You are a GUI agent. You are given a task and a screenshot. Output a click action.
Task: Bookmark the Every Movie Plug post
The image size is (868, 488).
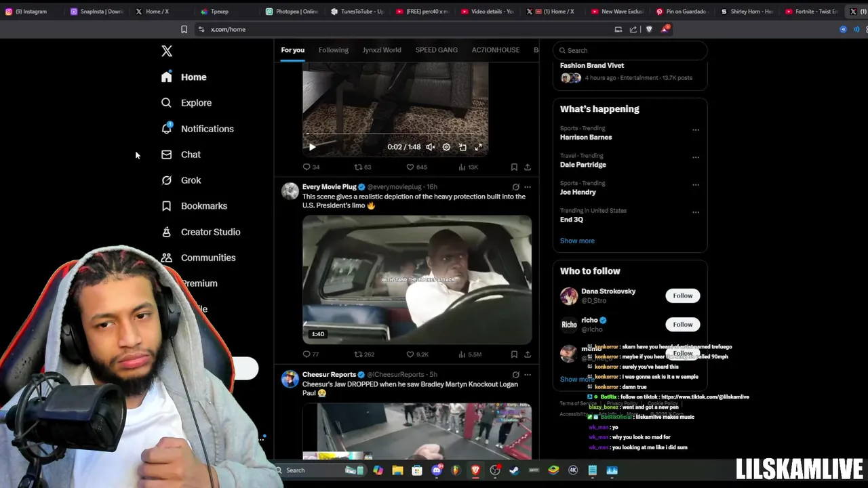(x=514, y=354)
